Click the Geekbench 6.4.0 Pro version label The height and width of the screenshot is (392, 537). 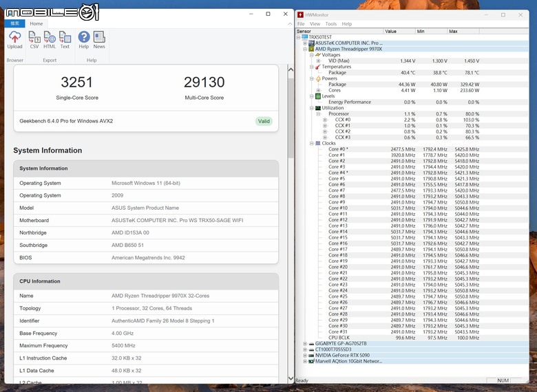[66, 121]
